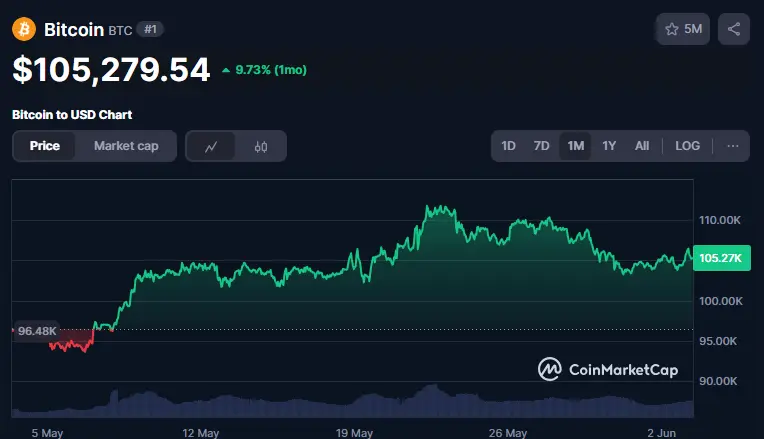The image size is (764, 439).
Task: Toggle LOG scale on the chart
Action: click(x=688, y=146)
